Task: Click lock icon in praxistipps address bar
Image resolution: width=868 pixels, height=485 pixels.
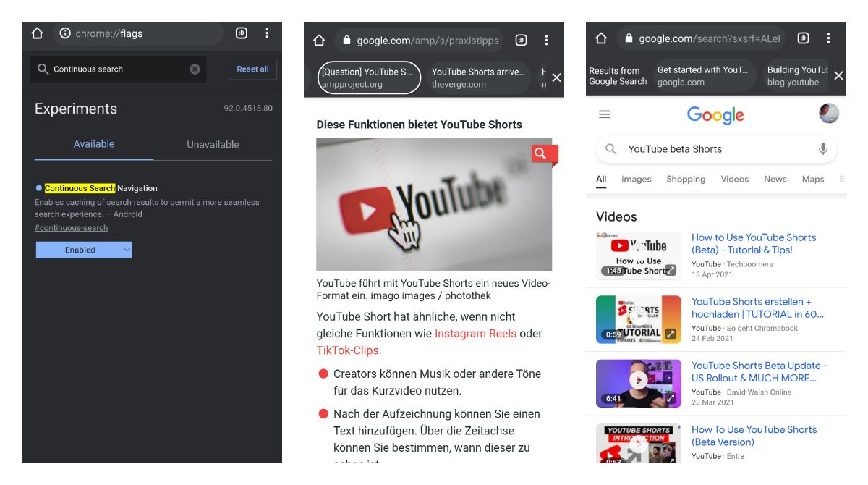Action: click(347, 41)
